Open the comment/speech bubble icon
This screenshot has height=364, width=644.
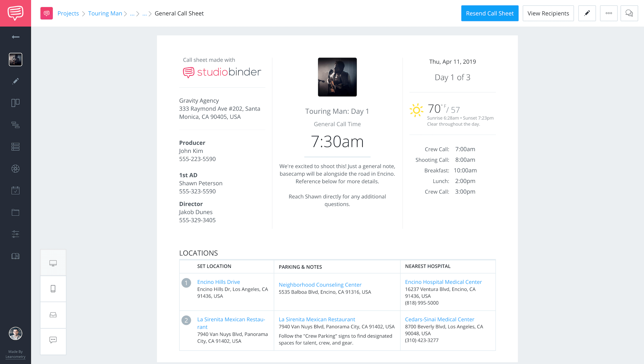point(629,13)
